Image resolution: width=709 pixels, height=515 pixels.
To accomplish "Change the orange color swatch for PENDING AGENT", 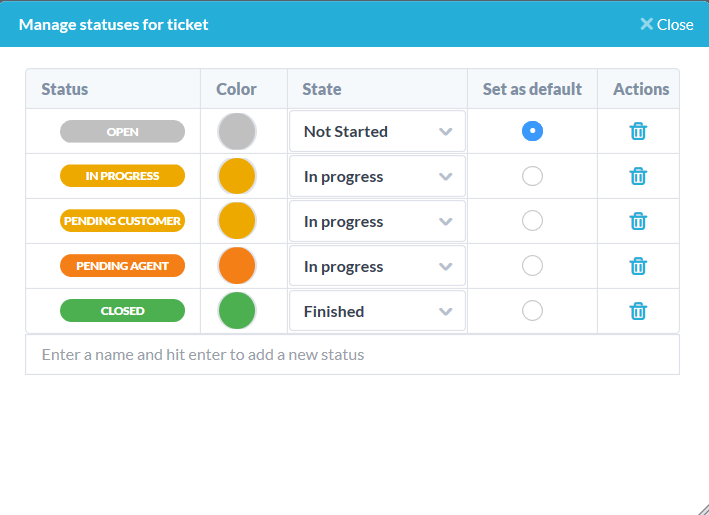I will click(x=236, y=265).
